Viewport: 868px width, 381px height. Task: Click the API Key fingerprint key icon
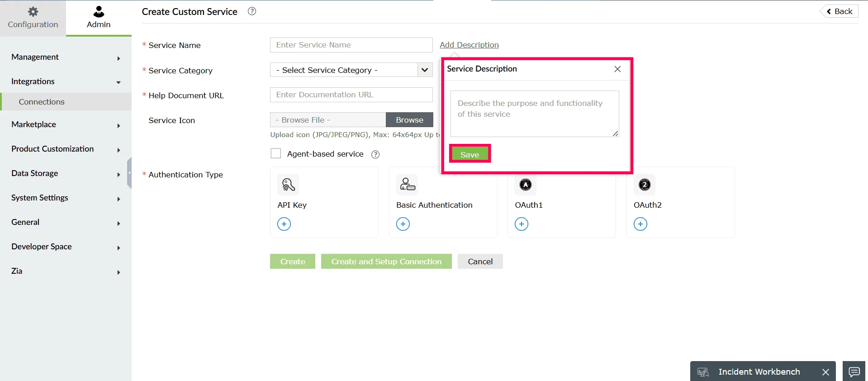coord(288,185)
